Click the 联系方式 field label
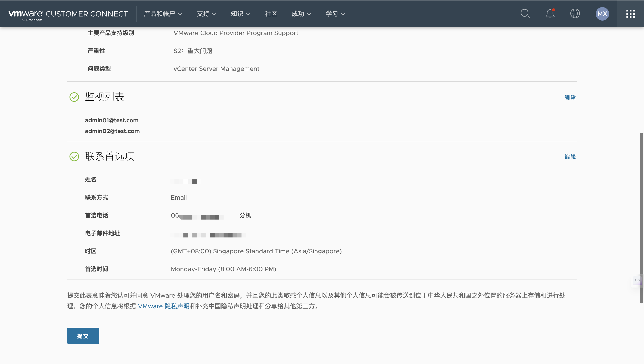644x364 pixels. click(97, 197)
